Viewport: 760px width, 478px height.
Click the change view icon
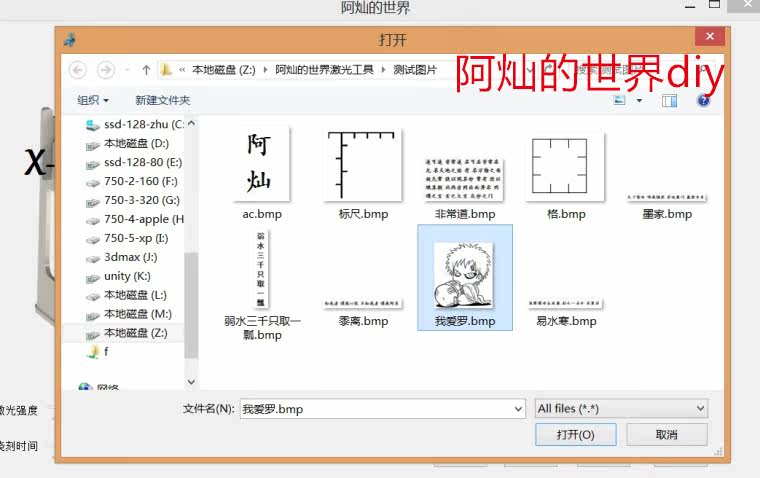(620, 100)
